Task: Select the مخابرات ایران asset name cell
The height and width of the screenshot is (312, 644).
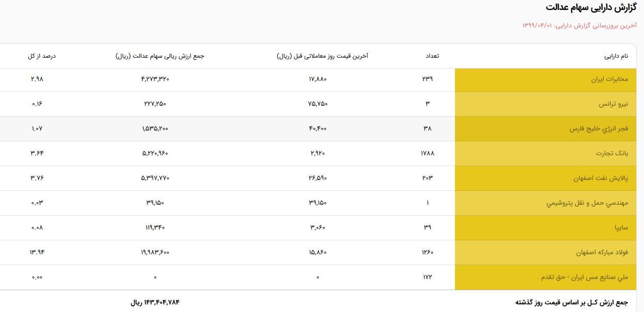Action: pos(545,79)
